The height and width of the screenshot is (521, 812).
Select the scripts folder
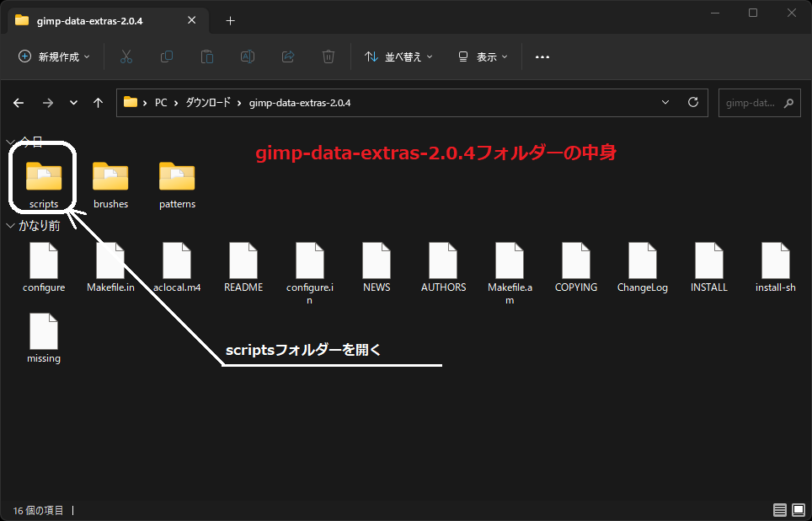click(x=44, y=185)
